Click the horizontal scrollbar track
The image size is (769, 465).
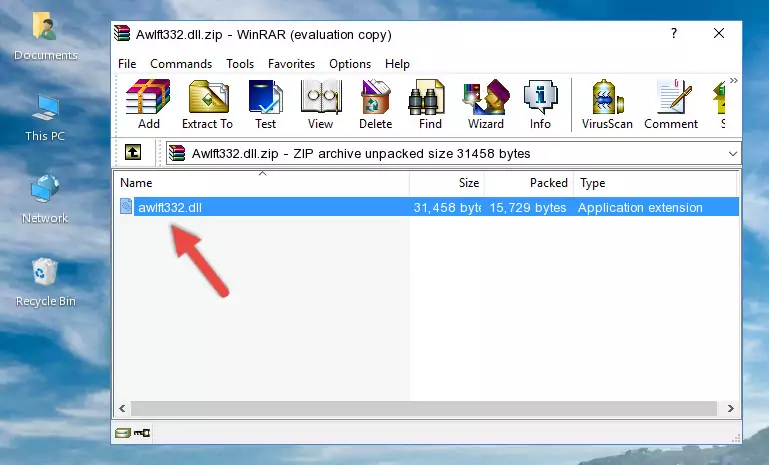(x=424, y=408)
